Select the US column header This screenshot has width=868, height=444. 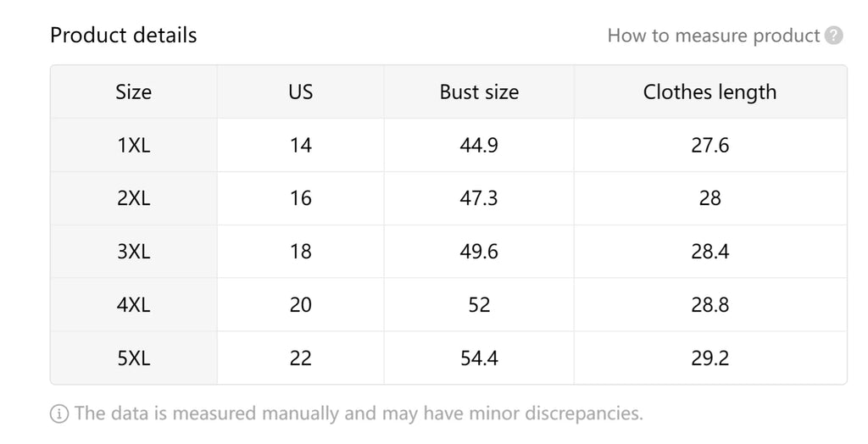pyautogui.click(x=300, y=92)
